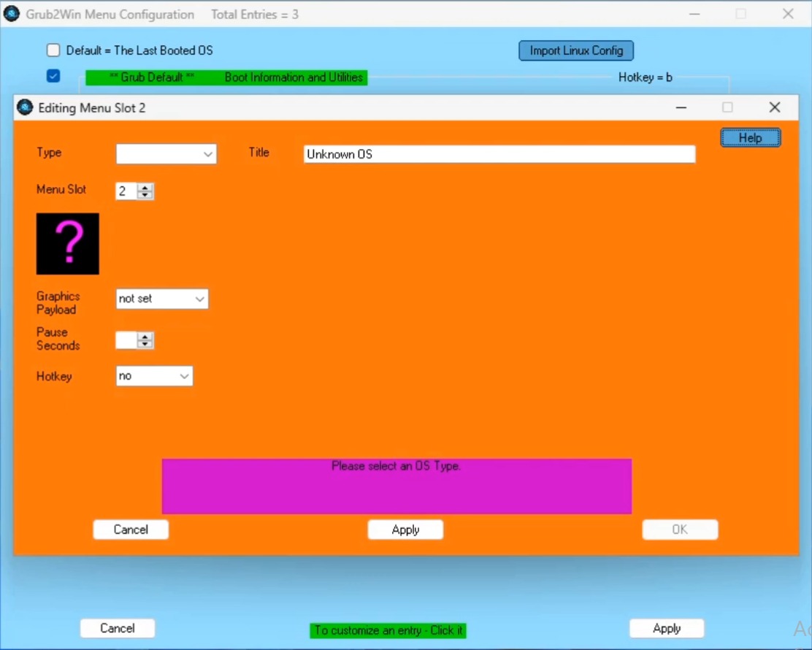Click Import Linux Config button

[x=576, y=50]
